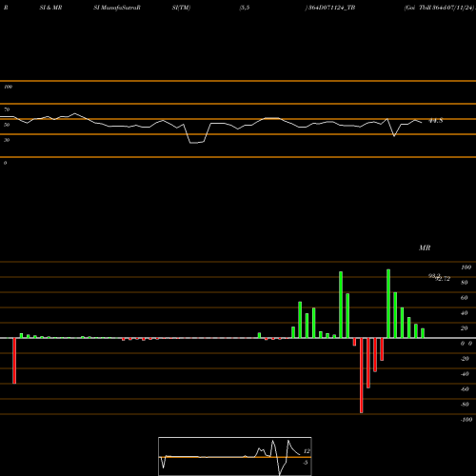The width and height of the screenshot is (476, 476).
Task: Click the 92.72 value label
Action: click(444, 279)
